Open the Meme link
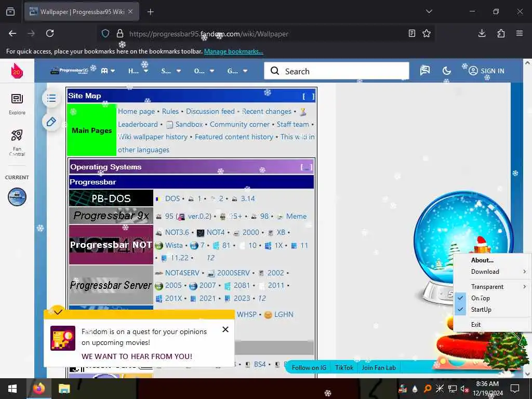This screenshot has width=532, height=399. click(x=296, y=216)
